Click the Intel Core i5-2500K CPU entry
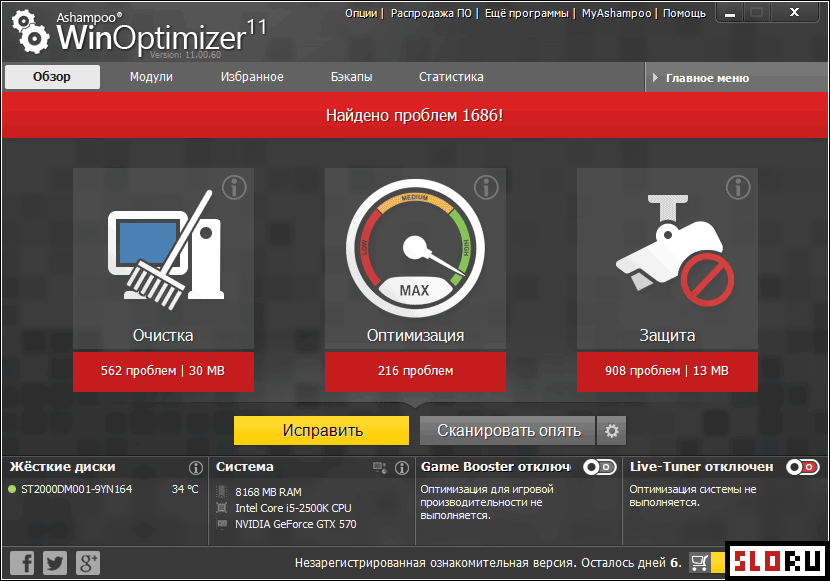The width and height of the screenshot is (830, 581). pos(293,508)
